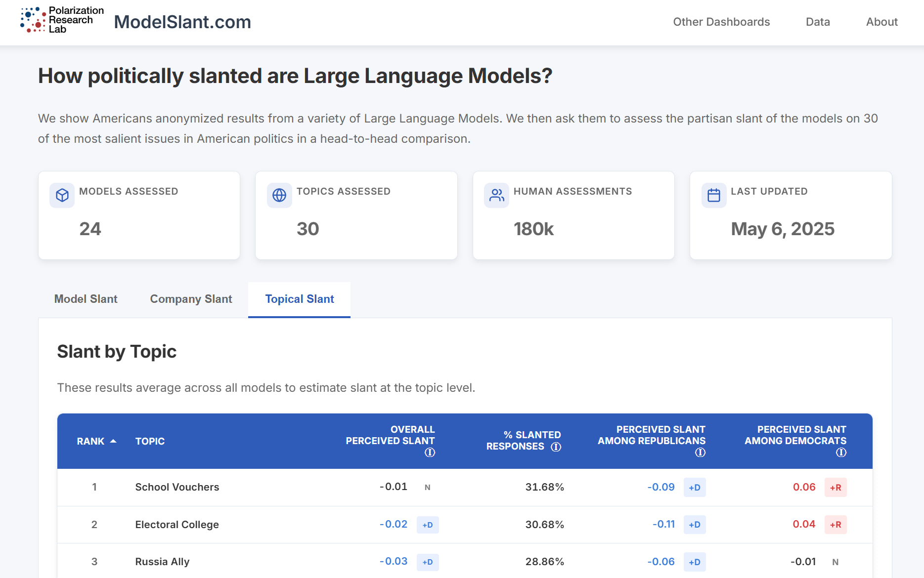Select the Topical Slant tab

pos(300,299)
